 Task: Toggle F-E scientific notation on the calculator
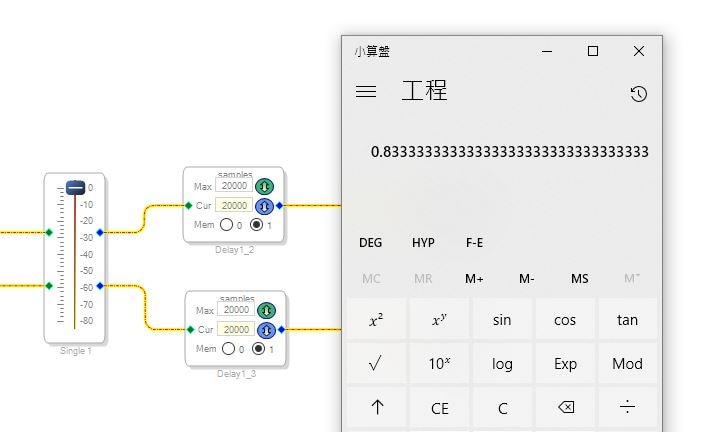click(x=475, y=243)
